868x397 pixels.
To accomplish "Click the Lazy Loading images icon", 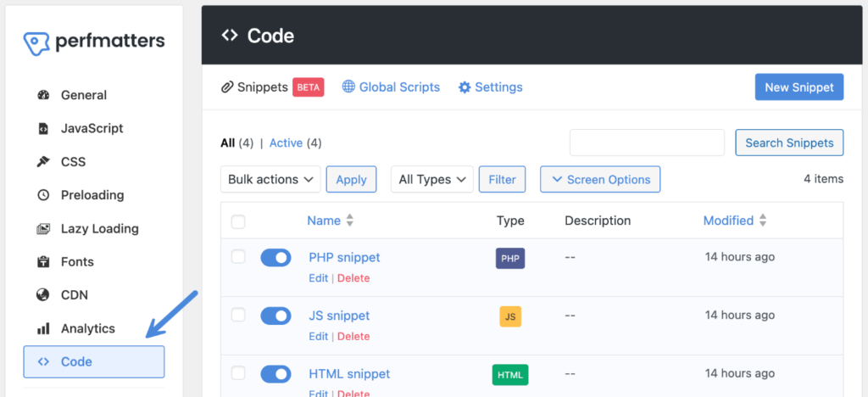I will point(43,229).
